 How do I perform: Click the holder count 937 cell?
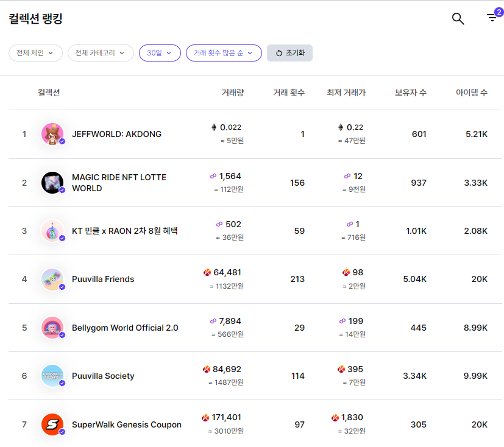click(x=419, y=183)
